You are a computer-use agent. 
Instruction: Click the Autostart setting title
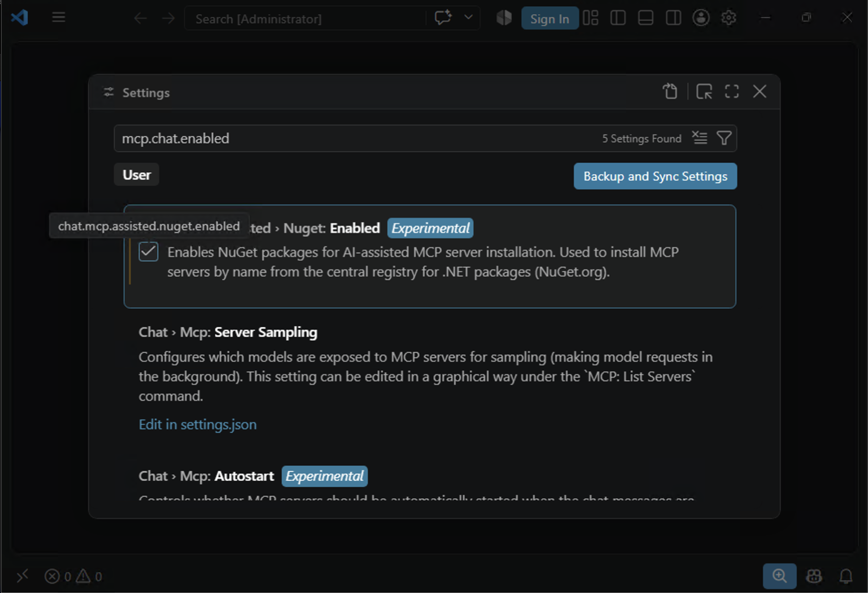pos(206,476)
